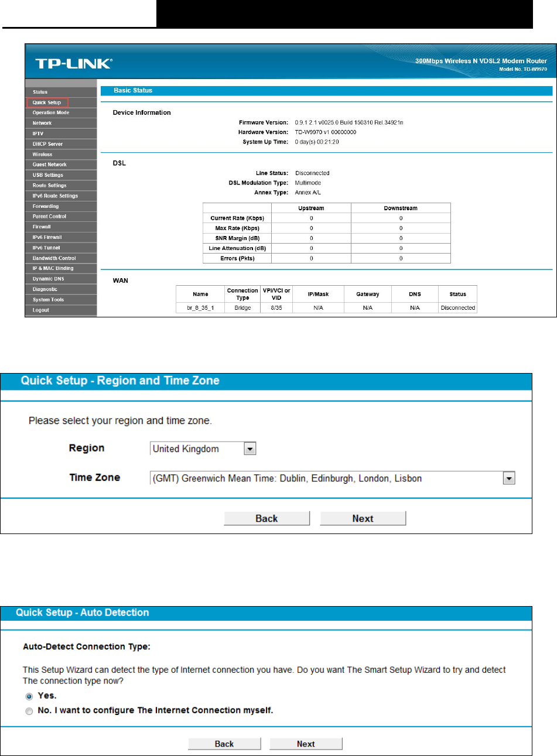Click the Upstream column header
The width and height of the screenshot is (557, 756).
311,208
